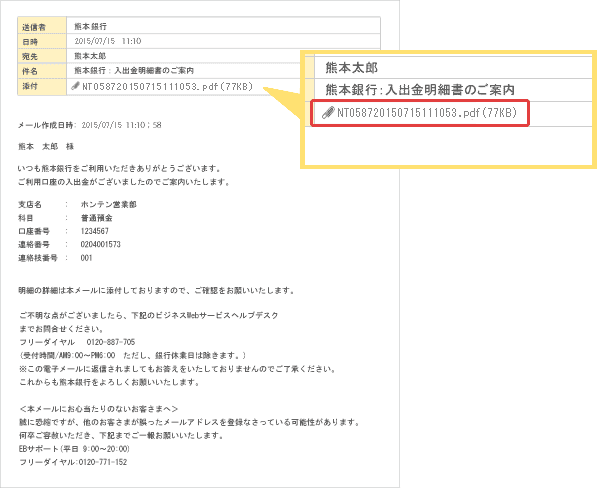Click the 日時 header label
Screen dimensions: 600x488
pos(30,42)
